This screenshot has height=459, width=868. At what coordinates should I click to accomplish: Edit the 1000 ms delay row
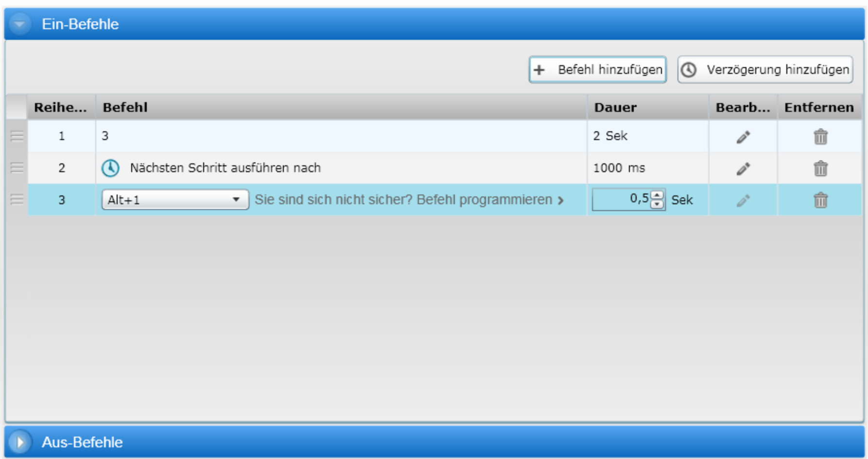[743, 169]
